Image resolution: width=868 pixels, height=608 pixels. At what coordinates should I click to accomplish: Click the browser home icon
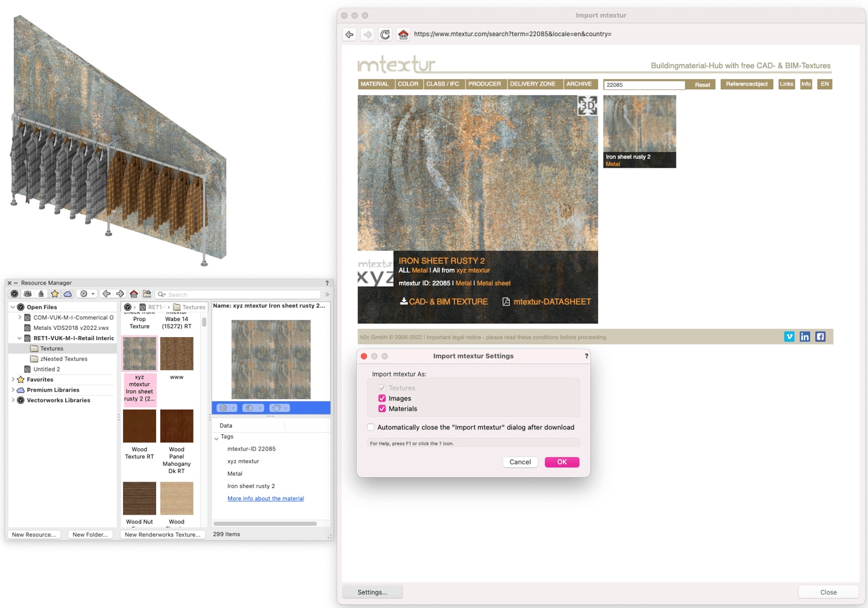403,34
